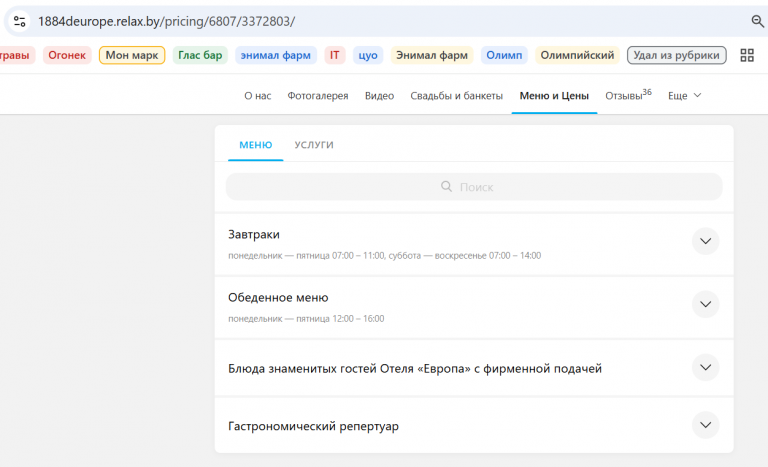Click the site settings icon in address bar
Image resolution: width=768 pixels, height=467 pixels.
(x=20, y=21)
